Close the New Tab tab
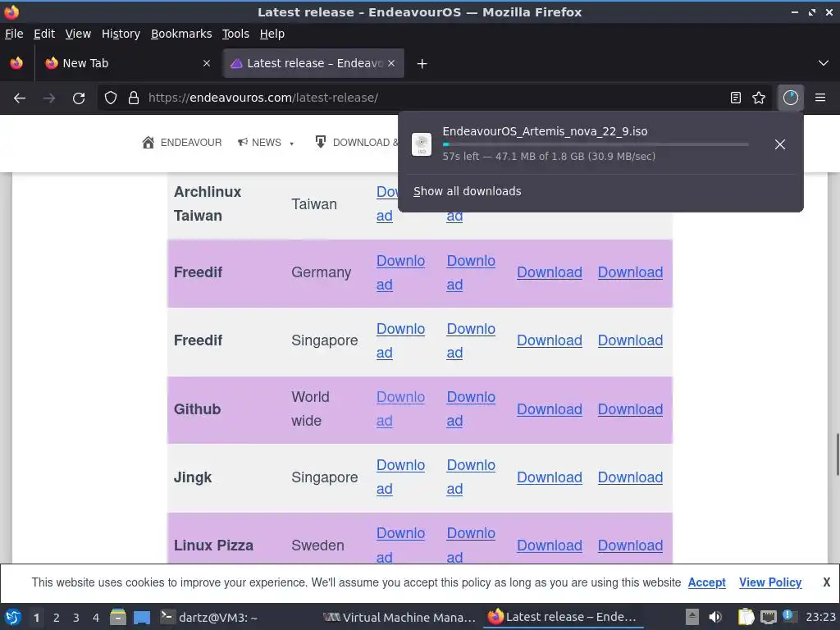The image size is (840, 630). coord(207,63)
